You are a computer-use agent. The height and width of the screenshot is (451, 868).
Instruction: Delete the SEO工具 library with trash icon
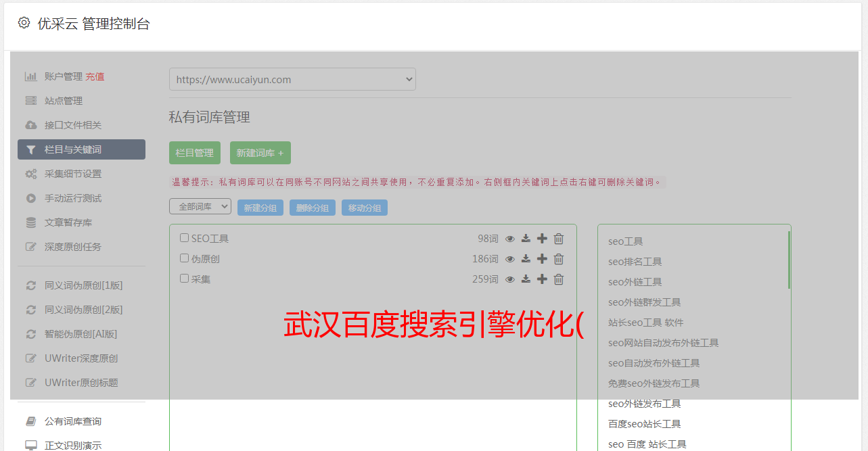click(x=559, y=239)
